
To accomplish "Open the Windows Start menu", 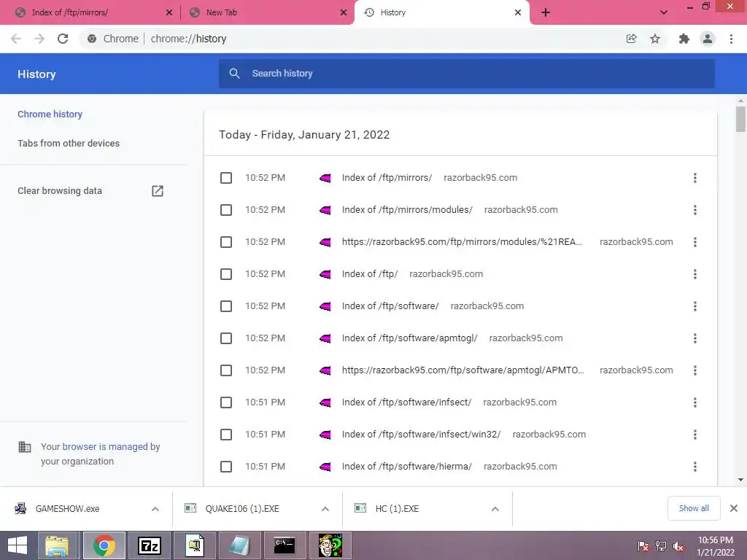I will pos(18,545).
